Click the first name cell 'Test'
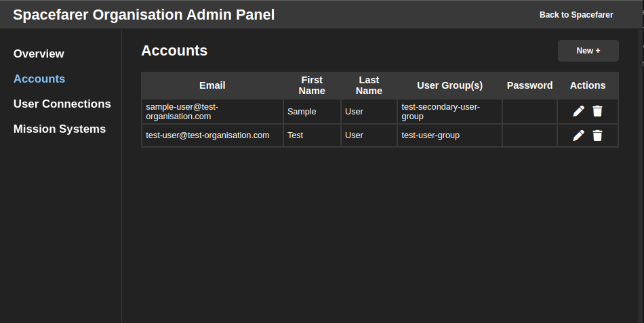This screenshot has width=644, height=323. click(312, 135)
